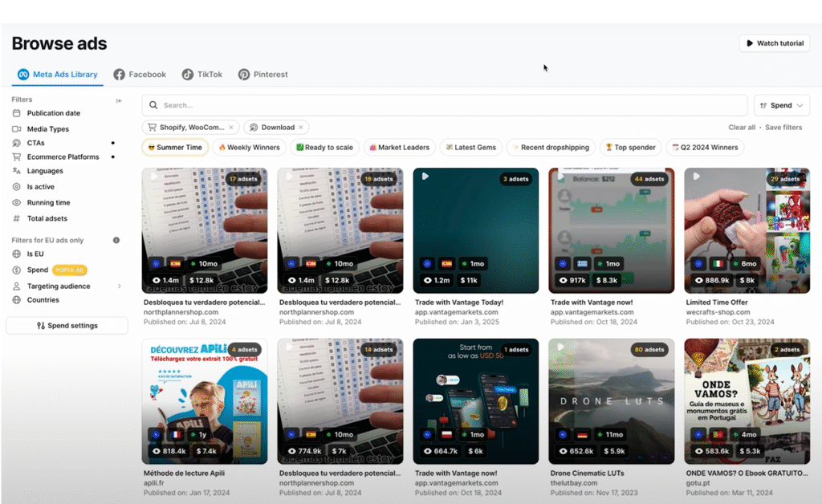822x504 pixels.
Task: Open the Total adsets filter
Action: point(47,218)
